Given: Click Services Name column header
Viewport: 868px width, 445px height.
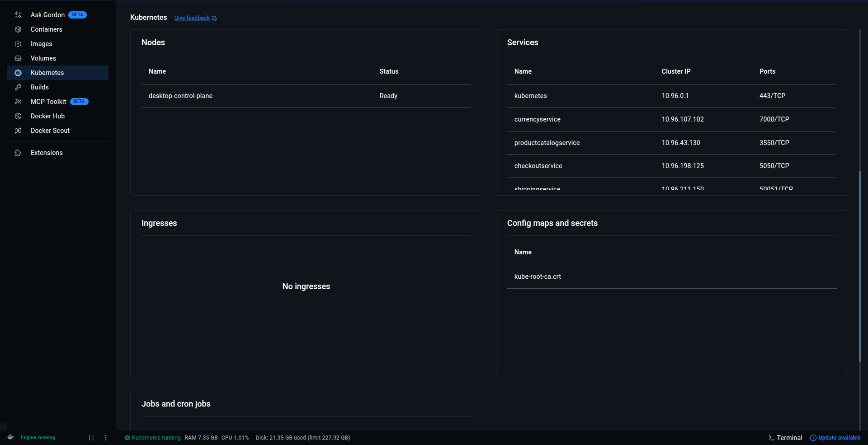Looking at the screenshot, I should coord(523,71).
